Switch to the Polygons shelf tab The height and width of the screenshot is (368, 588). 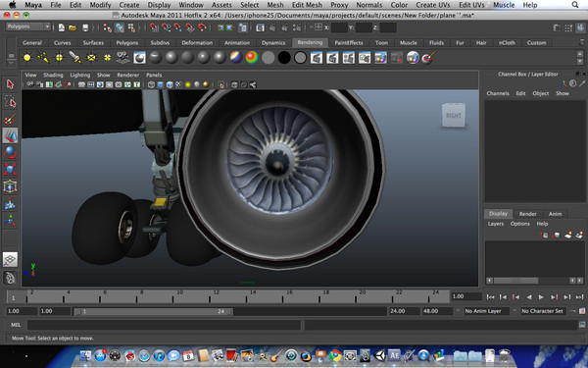[x=127, y=43]
